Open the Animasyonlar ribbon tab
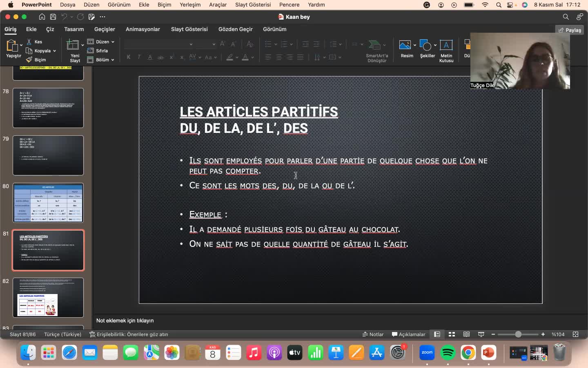The width and height of the screenshot is (588, 368). 143,29
